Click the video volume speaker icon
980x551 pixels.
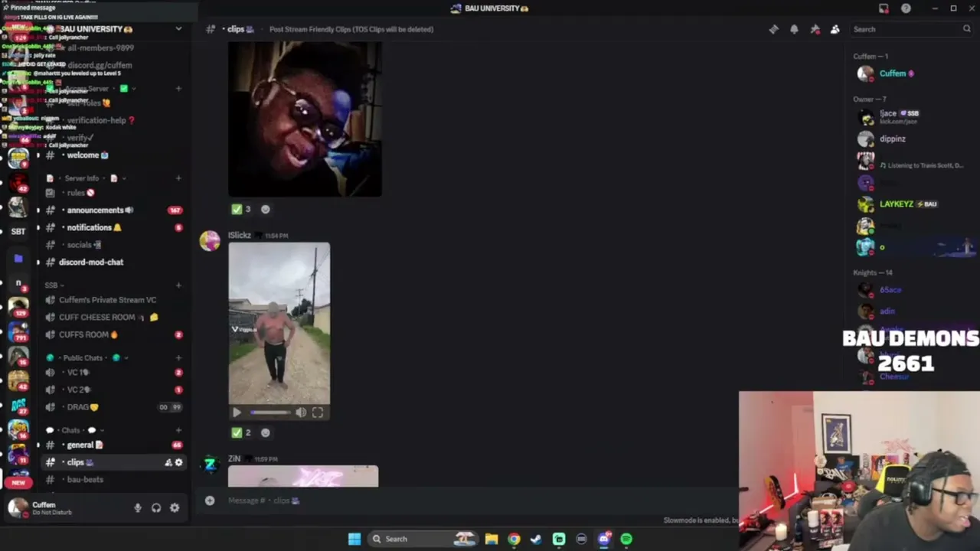click(x=301, y=412)
